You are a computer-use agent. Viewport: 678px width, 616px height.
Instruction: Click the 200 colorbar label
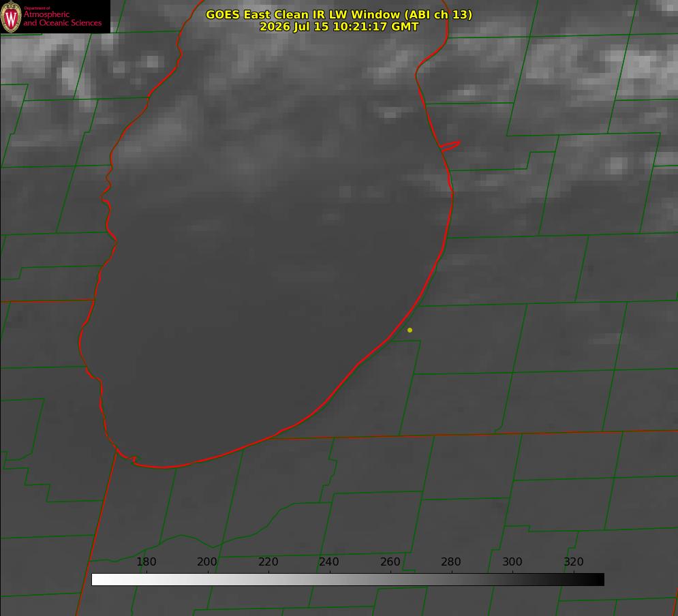206,561
